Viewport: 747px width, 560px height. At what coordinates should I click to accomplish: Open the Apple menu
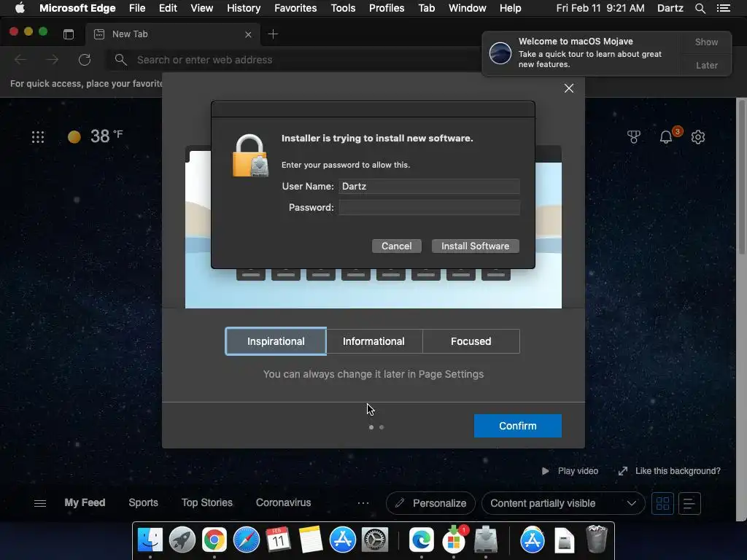pos(20,8)
